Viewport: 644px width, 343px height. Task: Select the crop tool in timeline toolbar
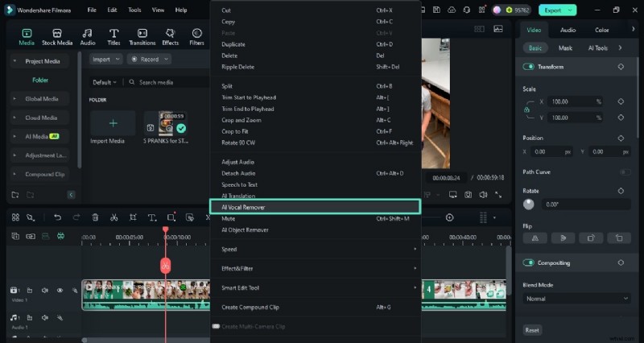[x=133, y=217]
